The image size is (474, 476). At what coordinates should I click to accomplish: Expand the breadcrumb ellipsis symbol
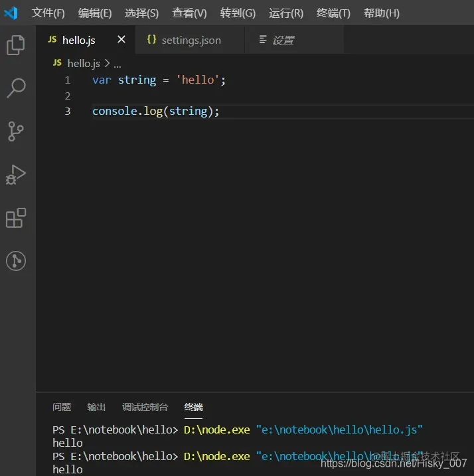pos(118,64)
